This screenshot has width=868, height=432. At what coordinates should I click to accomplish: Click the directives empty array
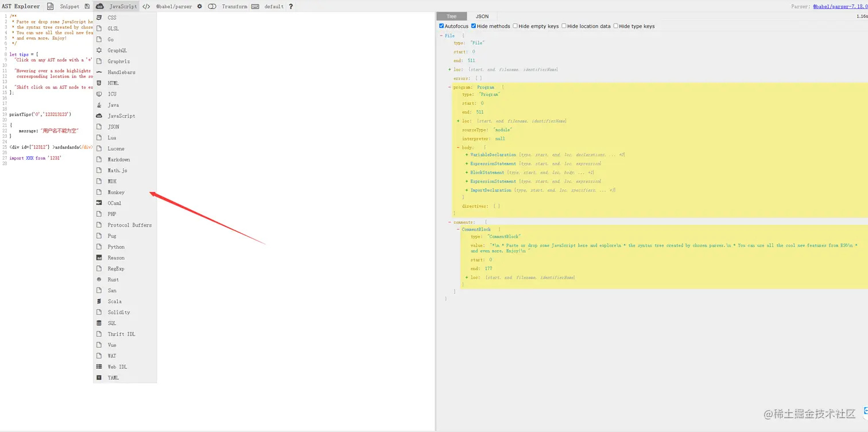(x=497, y=206)
